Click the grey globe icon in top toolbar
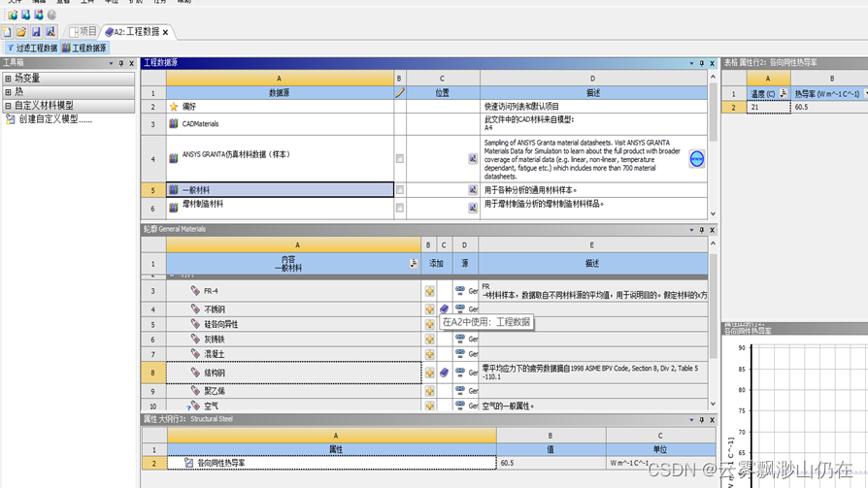 (51, 15)
